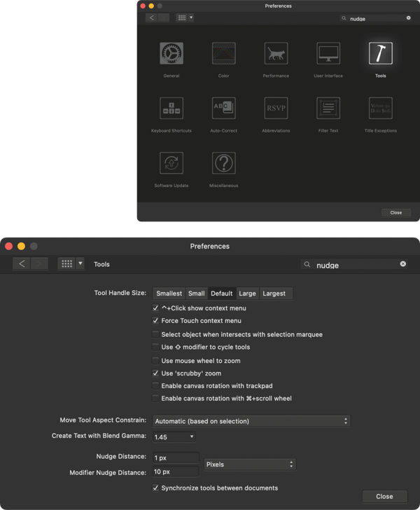Go forward in upper Preferences window
Image resolution: width=420 pixels, height=510 pixels.
tap(164, 18)
